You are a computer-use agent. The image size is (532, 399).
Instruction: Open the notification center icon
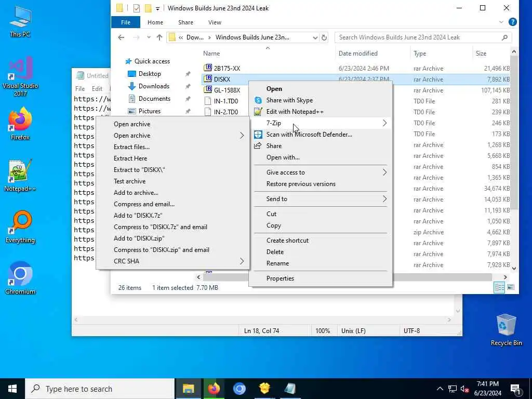pyautogui.click(x=516, y=389)
